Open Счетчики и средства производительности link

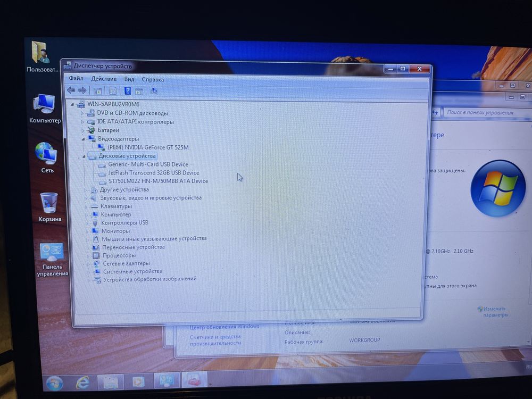tap(215, 340)
